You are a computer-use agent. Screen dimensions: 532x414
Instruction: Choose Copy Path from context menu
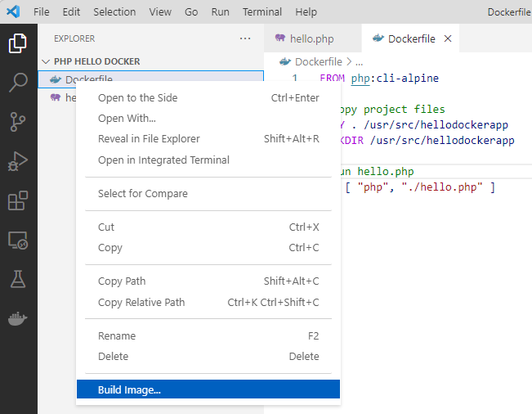[x=208, y=281]
